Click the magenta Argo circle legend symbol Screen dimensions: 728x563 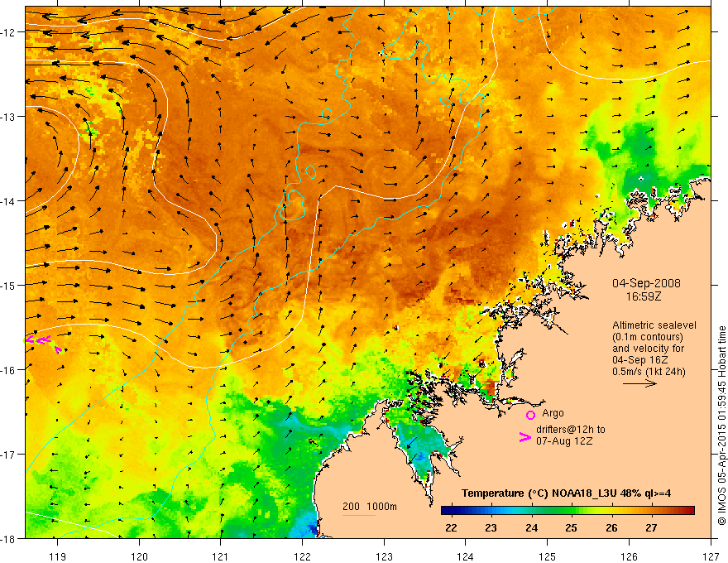(530, 415)
